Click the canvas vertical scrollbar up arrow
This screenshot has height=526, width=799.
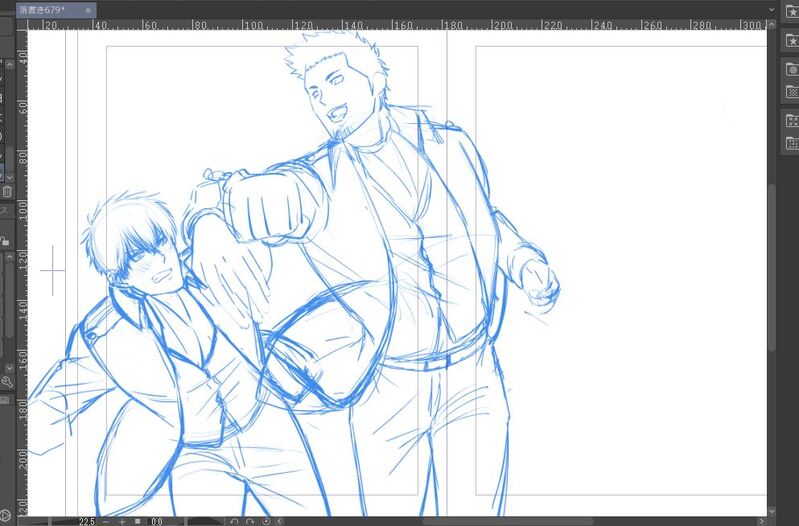coord(771,25)
